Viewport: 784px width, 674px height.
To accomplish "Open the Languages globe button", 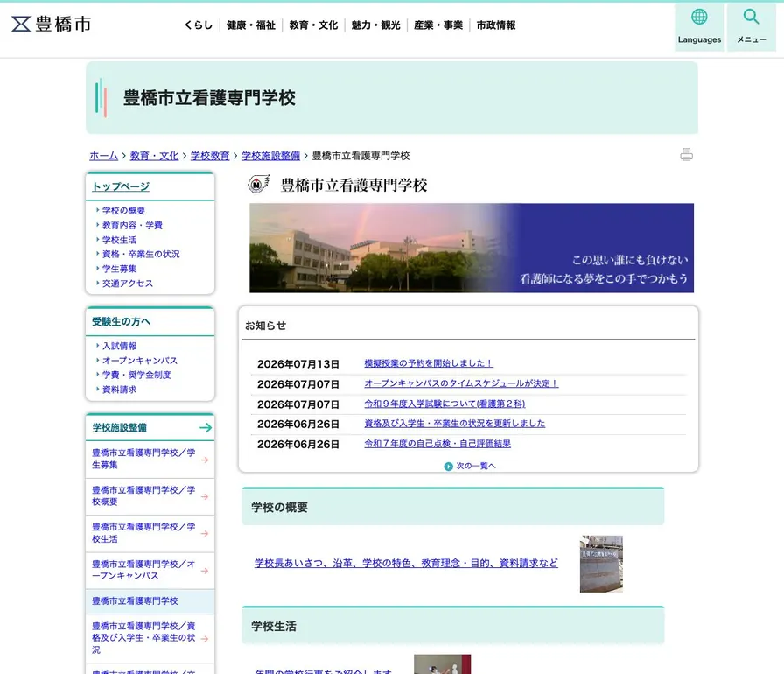I will point(699,27).
